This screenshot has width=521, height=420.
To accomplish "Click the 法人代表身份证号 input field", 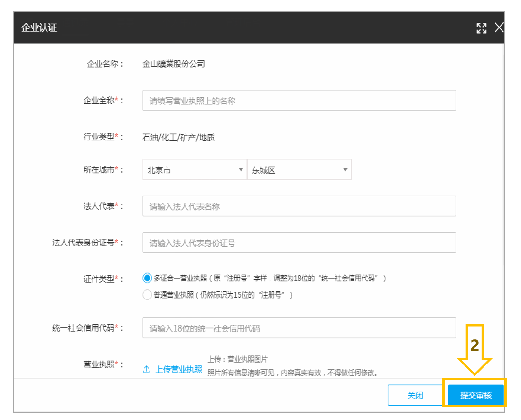I will pos(299,243).
